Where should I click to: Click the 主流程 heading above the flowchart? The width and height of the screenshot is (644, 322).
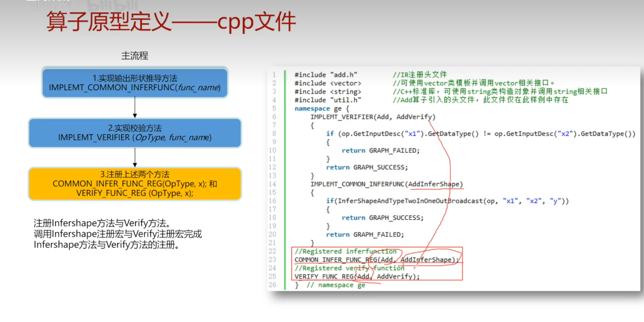pos(135,56)
